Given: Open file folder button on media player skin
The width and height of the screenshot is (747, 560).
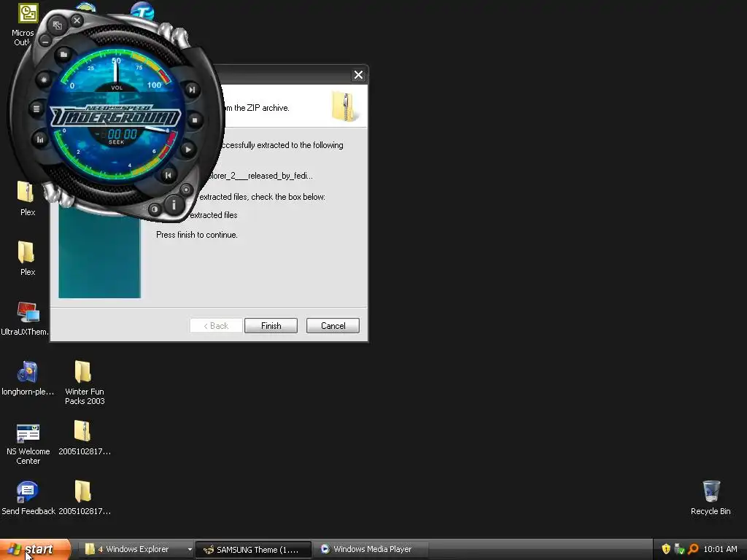Looking at the screenshot, I should (63, 54).
